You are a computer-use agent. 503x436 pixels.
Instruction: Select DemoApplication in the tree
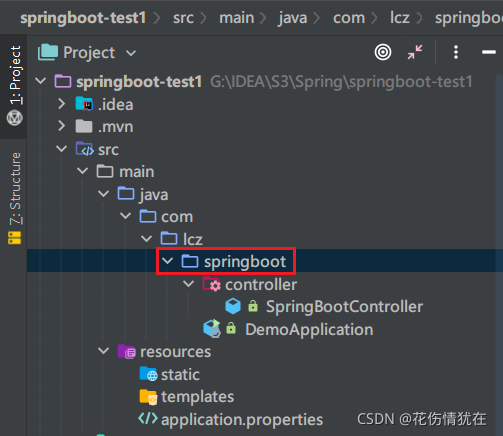click(309, 329)
